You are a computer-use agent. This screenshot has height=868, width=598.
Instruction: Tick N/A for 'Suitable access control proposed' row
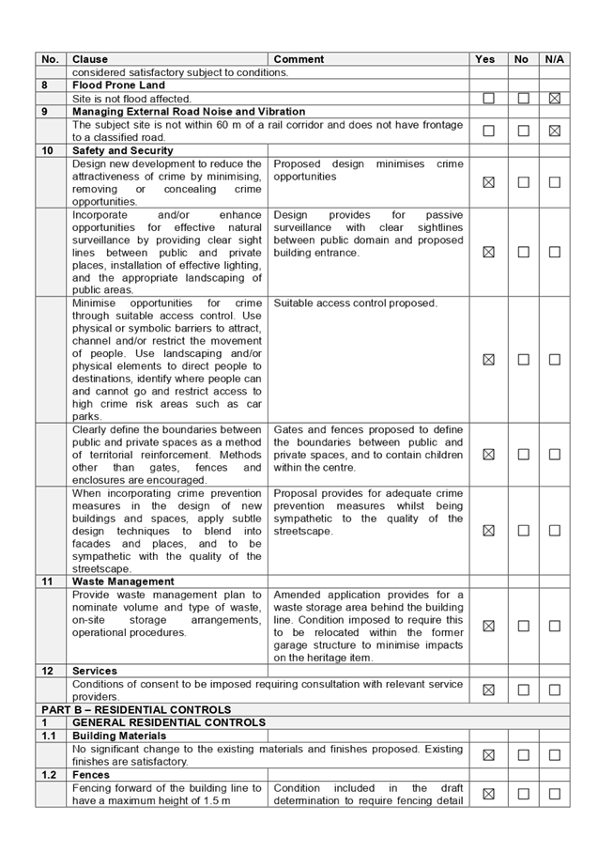click(x=554, y=359)
